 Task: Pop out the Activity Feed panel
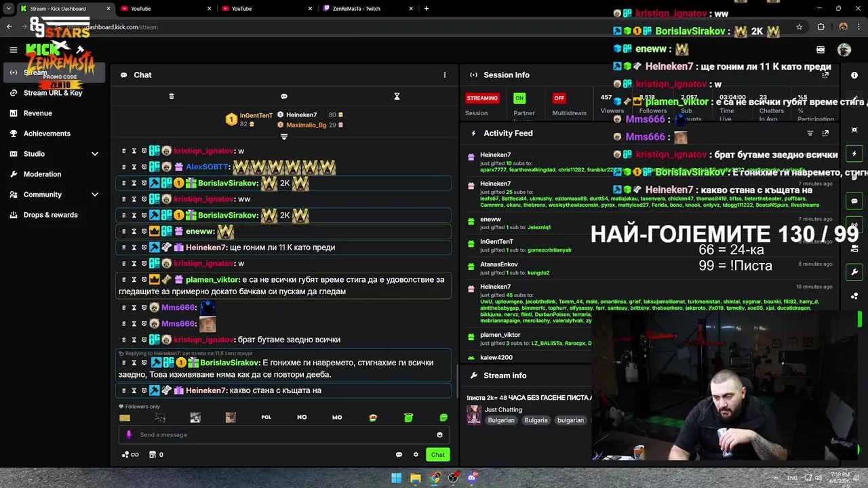(x=825, y=134)
